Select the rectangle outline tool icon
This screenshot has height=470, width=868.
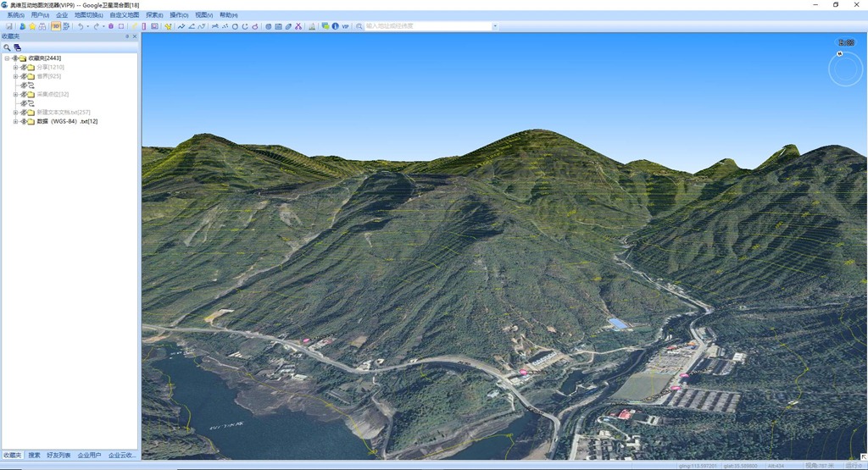121,26
